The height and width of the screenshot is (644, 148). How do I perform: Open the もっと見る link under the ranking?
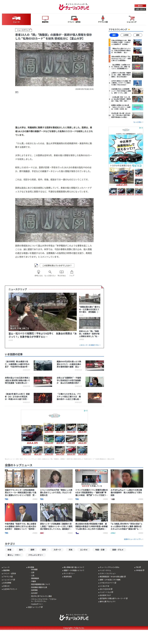click(x=138, y=122)
